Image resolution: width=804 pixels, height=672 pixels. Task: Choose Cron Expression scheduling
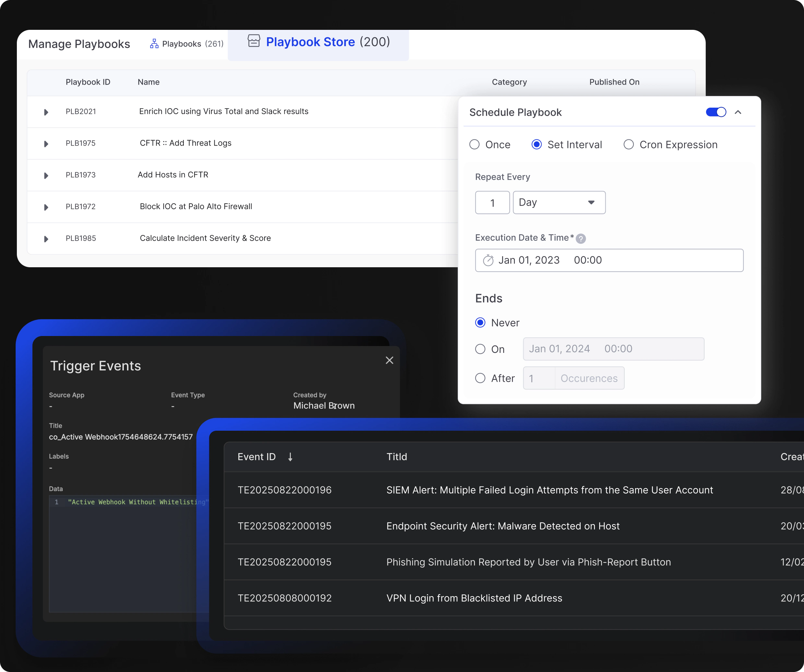coord(628,144)
